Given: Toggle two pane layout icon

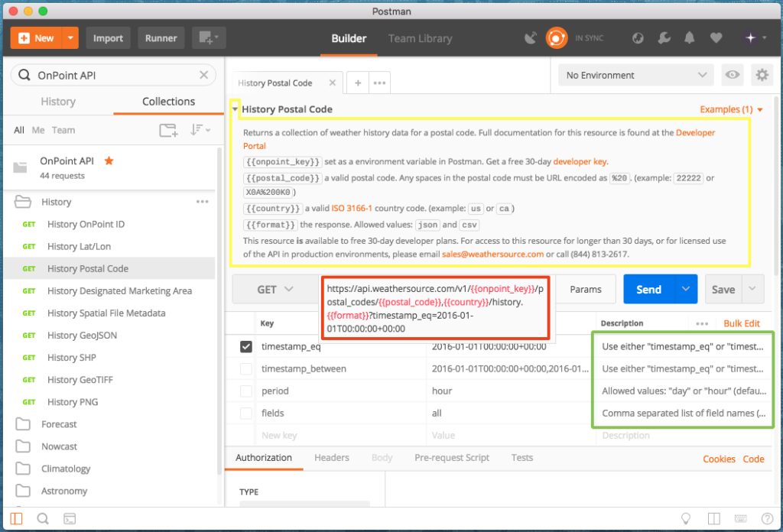Looking at the screenshot, I should click(714, 519).
